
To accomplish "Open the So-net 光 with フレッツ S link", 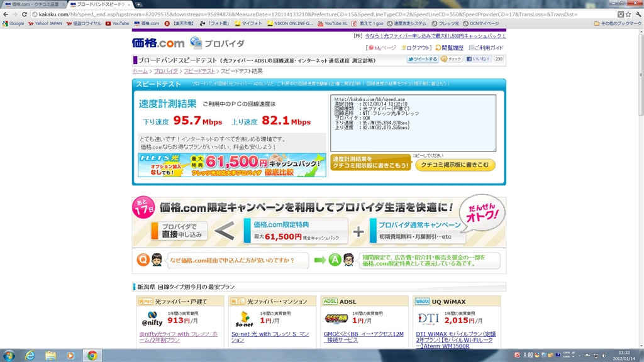I will pos(270,337).
